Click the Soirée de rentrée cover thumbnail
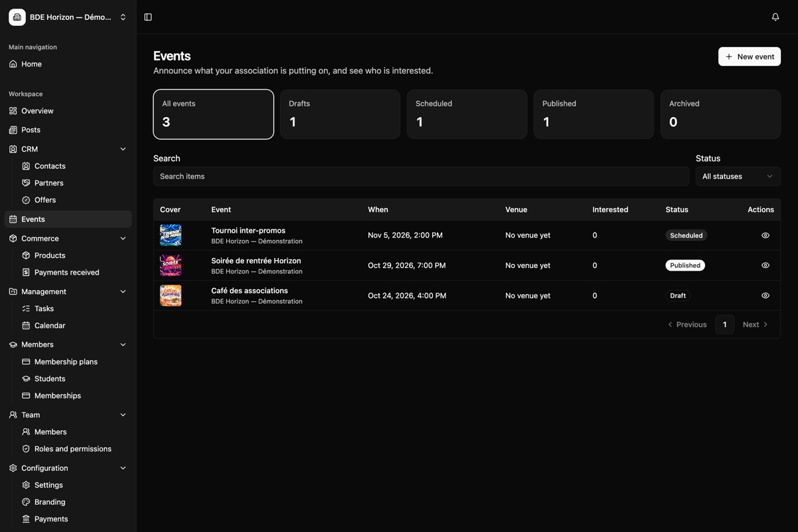This screenshot has height=532, width=798. point(171,265)
